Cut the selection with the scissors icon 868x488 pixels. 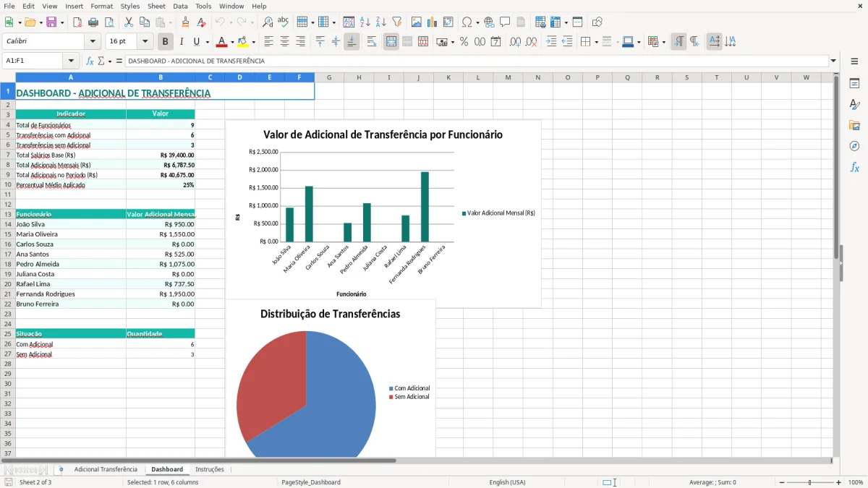(129, 22)
